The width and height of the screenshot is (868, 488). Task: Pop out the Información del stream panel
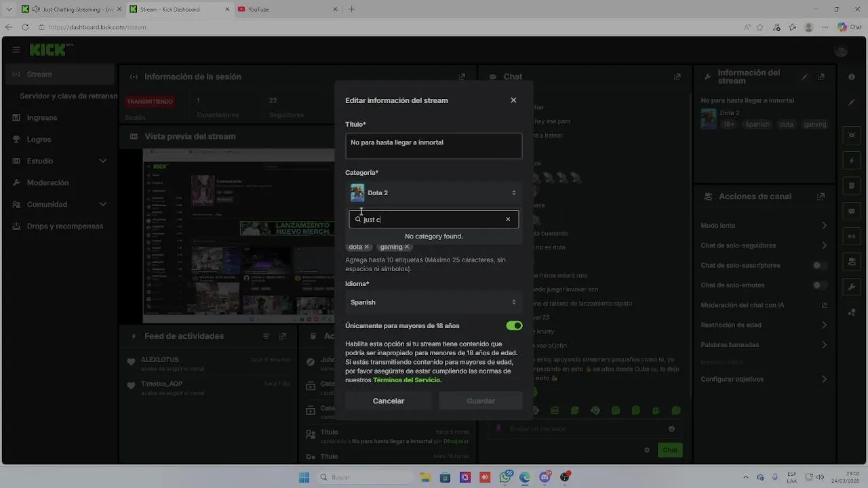point(821,77)
